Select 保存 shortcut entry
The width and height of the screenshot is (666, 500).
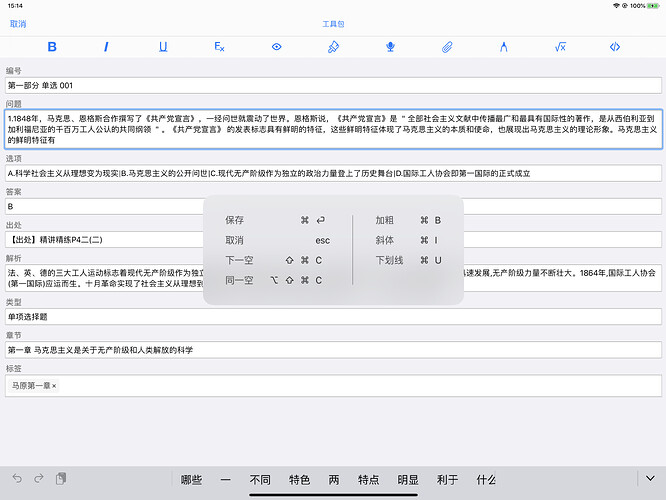pyautogui.click(x=275, y=220)
